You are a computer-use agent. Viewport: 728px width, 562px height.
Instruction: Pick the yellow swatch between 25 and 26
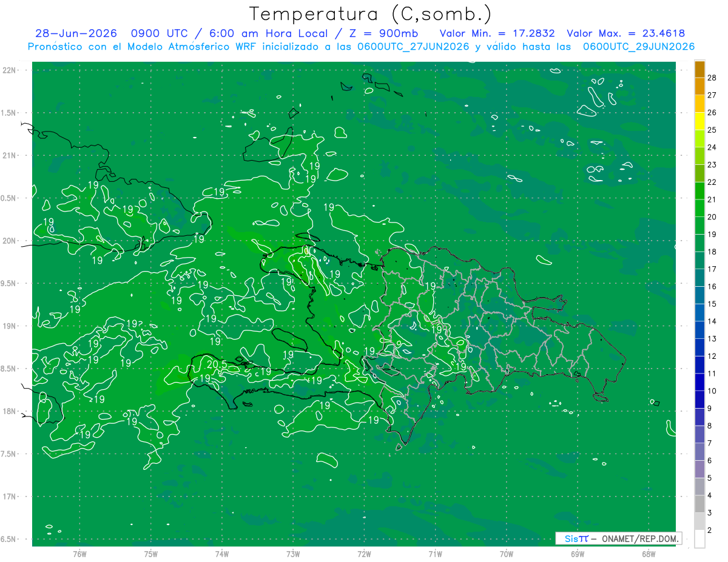pyautogui.click(x=699, y=121)
